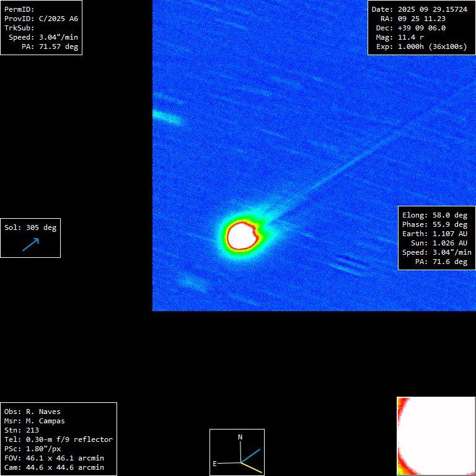Viewport: 476px width, 476px height.
Task: Open the zoomed coma thumbnail
Action: (436, 436)
